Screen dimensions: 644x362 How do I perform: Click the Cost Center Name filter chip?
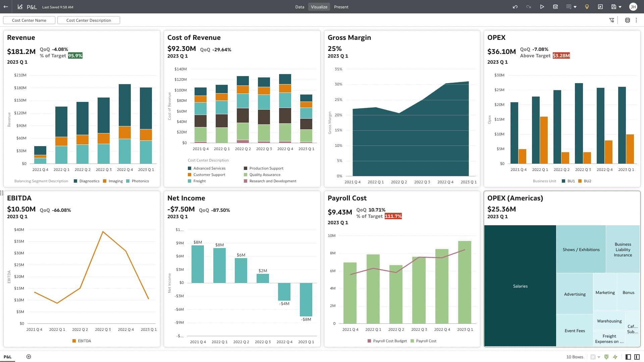pos(29,20)
